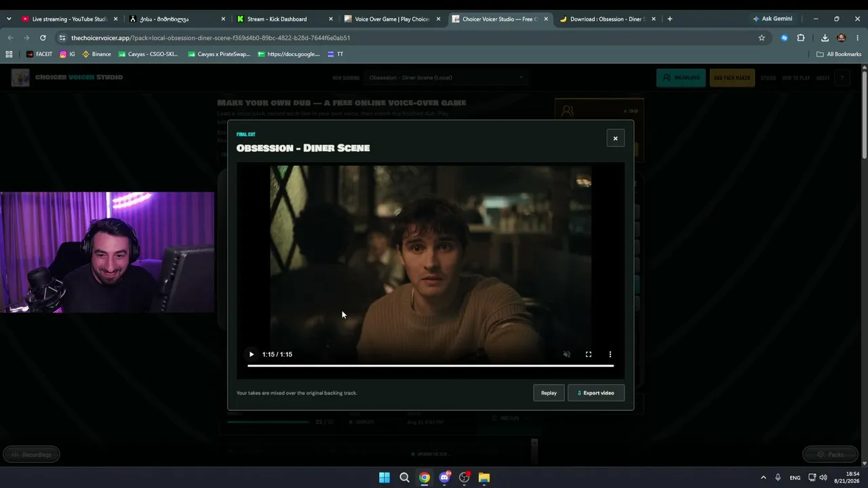The width and height of the screenshot is (868, 488).
Task: Open the docs.google bookmark
Action: (289, 54)
